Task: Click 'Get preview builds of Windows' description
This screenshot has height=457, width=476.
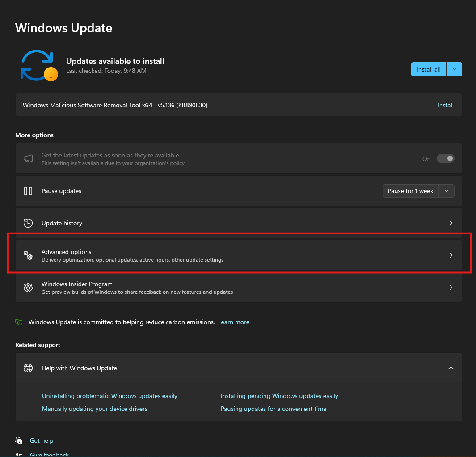Action: pos(137,292)
